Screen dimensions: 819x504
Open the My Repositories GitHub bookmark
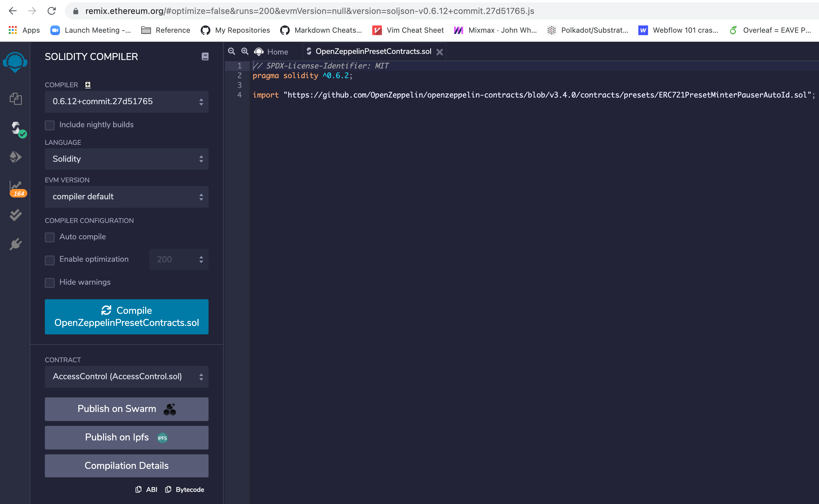[235, 30]
